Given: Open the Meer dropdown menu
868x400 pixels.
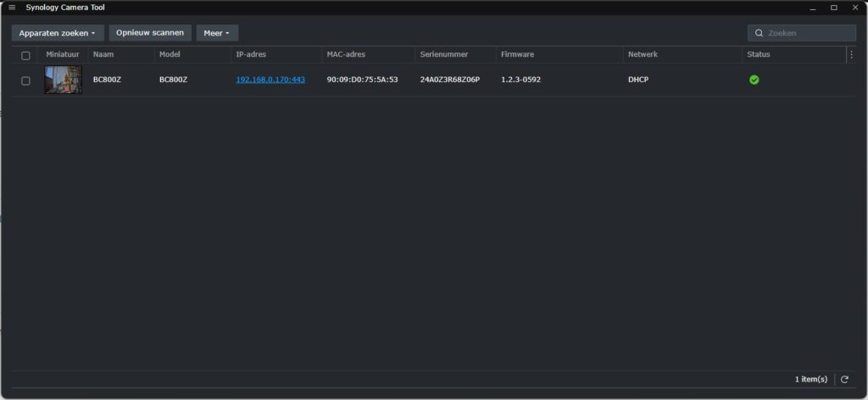Looking at the screenshot, I should coord(217,33).
